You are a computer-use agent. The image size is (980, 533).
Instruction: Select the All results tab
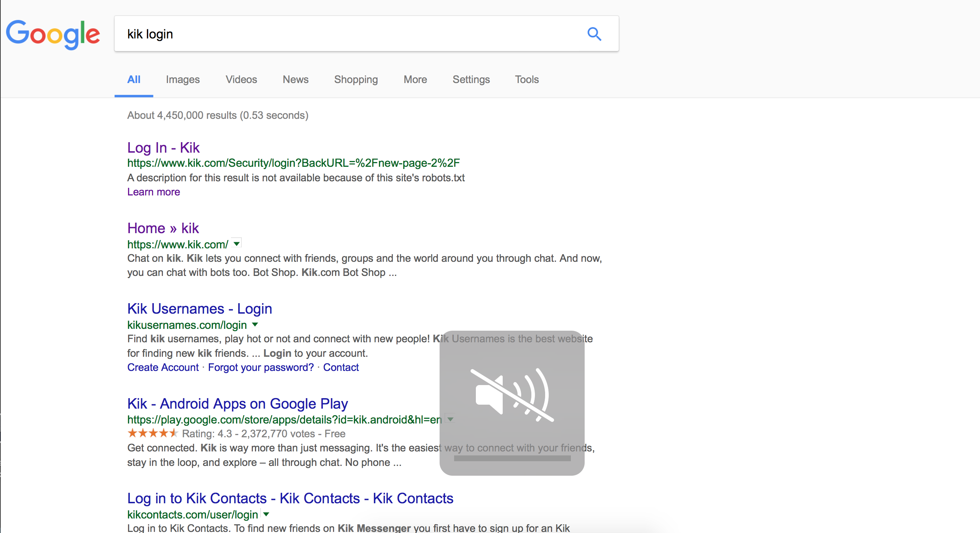pos(133,79)
